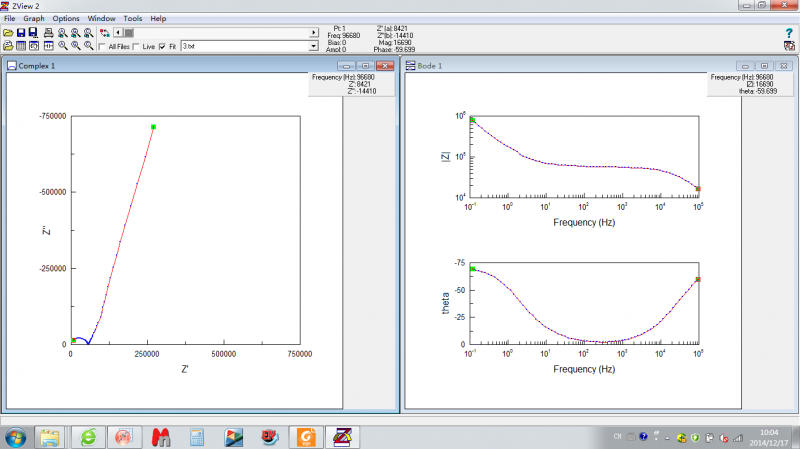Maximize the Complex 1 window

point(365,66)
